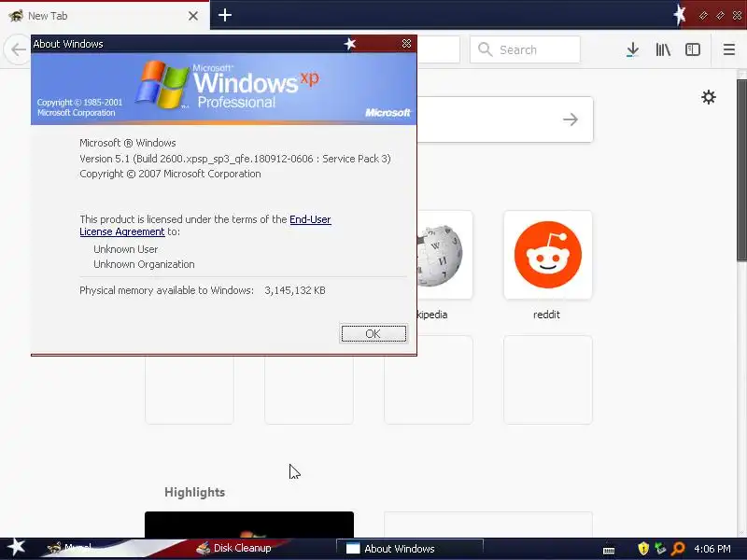Toggle the sidebar panel icon
The height and width of the screenshot is (560, 747).
tap(692, 49)
